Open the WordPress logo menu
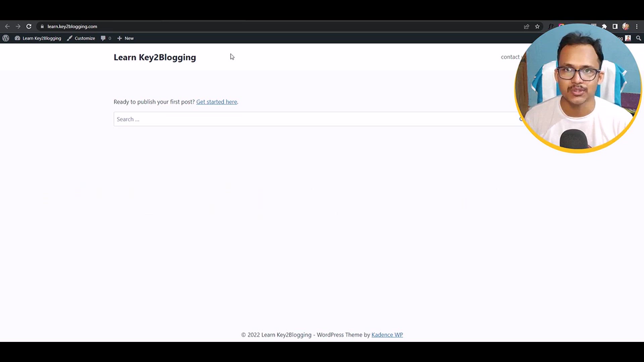644x362 pixels. (6, 38)
